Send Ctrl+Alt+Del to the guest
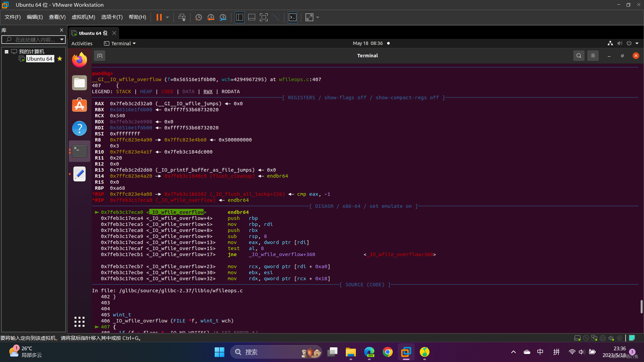Screen dimensions: 644x362 coord(181,17)
